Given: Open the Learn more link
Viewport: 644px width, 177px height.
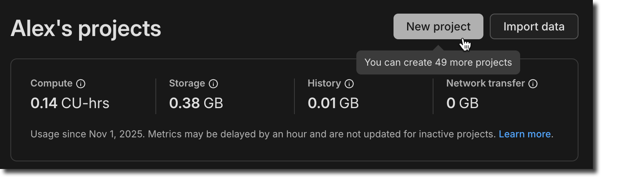Looking at the screenshot, I should [x=525, y=134].
